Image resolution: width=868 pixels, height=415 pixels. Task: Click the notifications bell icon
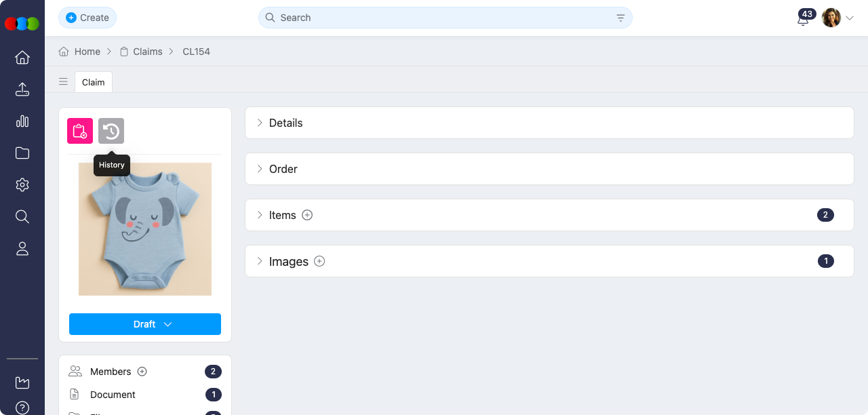pos(803,19)
